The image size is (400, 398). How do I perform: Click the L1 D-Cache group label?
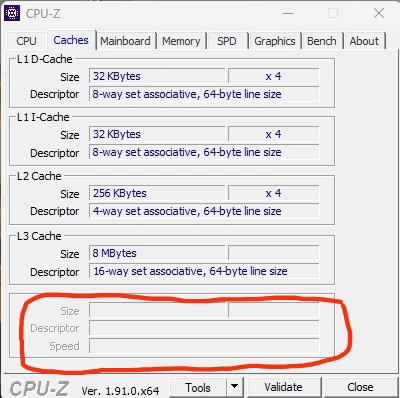coord(45,59)
